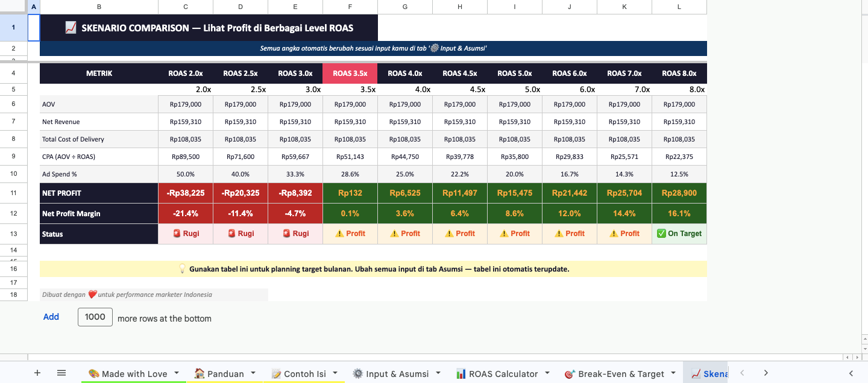Click the Add rows link
Image resolution: width=868 pixels, height=383 pixels.
pyautogui.click(x=51, y=317)
